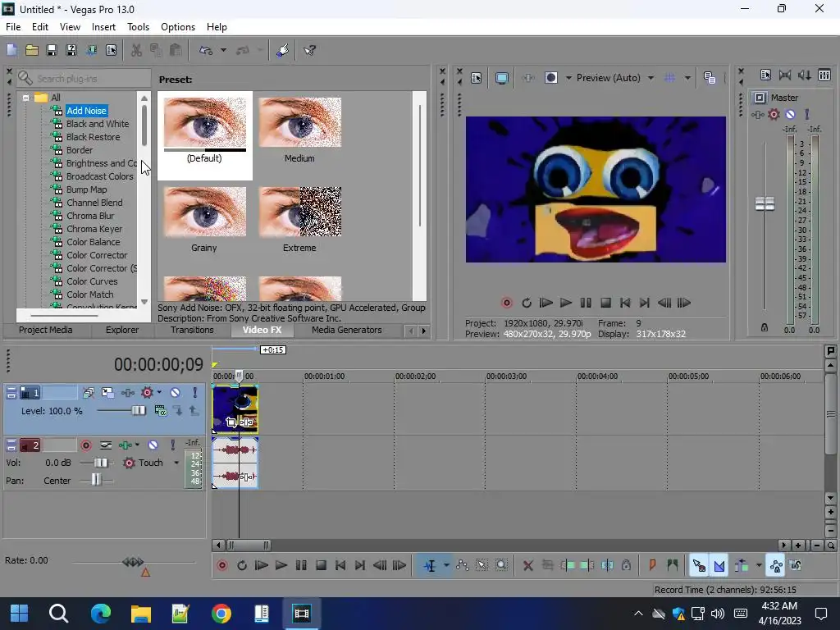Toggle Lock Envelopes to Events
The image size is (840, 630).
[776, 565]
